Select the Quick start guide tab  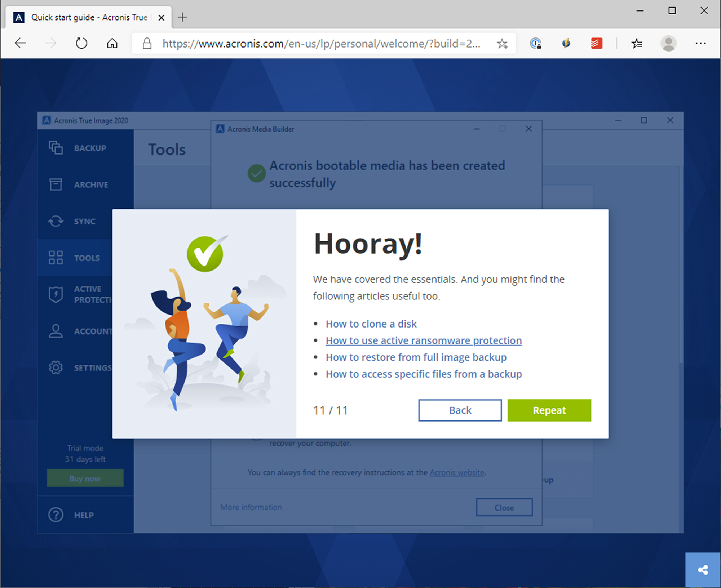click(x=88, y=17)
